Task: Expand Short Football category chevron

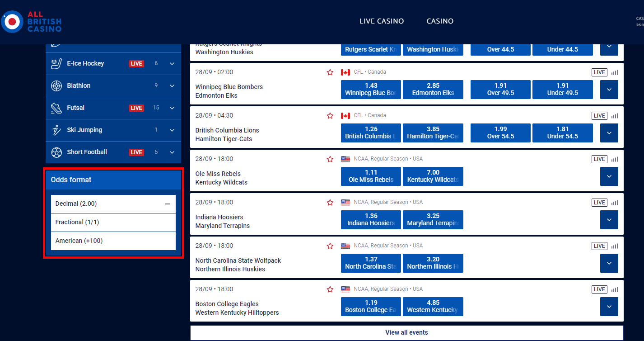Action: pos(172,152)
